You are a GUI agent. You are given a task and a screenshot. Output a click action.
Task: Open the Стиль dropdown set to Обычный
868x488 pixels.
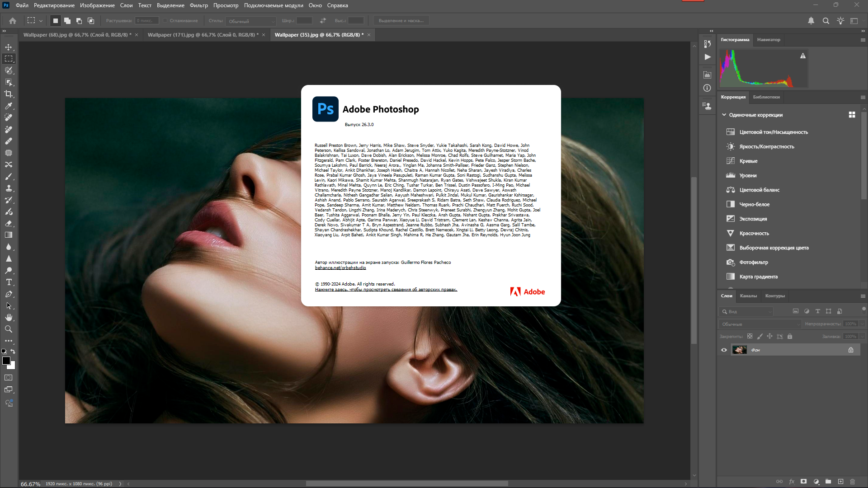pos(251,21)
